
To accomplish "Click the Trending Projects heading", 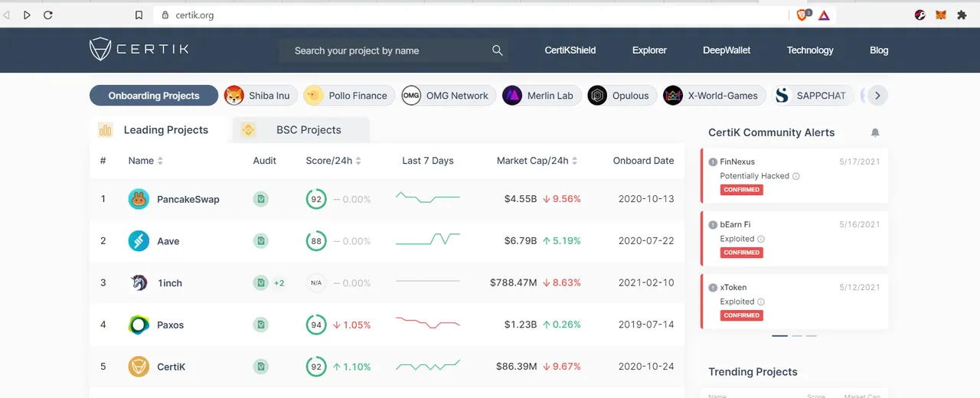I will [753, 372].
